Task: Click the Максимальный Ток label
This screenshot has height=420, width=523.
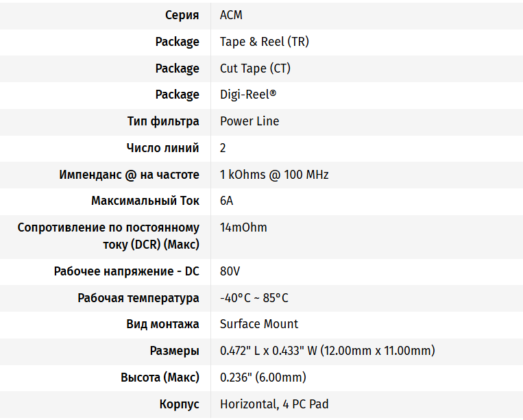Action: (145, 201)
